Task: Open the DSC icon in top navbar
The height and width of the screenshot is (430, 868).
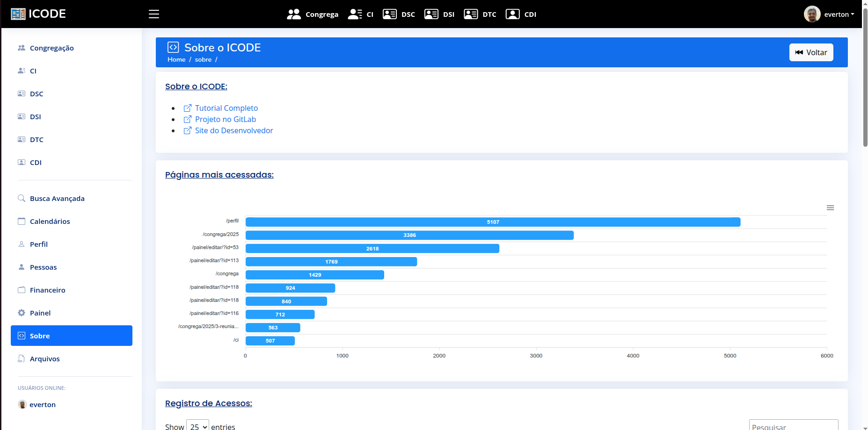Action: coord(389,14)
